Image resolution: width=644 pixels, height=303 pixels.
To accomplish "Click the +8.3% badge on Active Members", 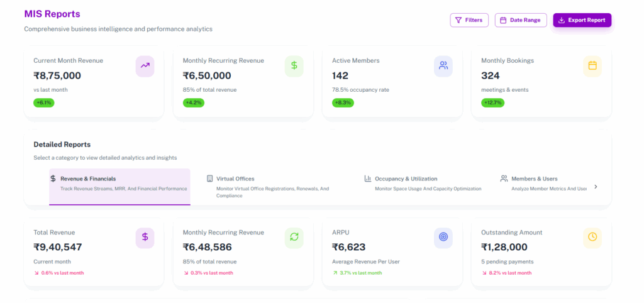I will [x=343, y=102].
